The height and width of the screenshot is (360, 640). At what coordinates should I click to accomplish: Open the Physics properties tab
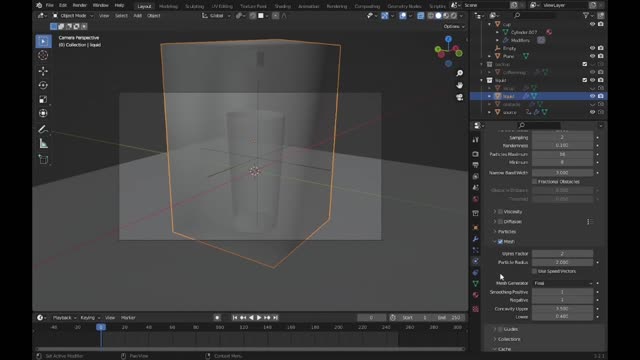tap(476, 261)
